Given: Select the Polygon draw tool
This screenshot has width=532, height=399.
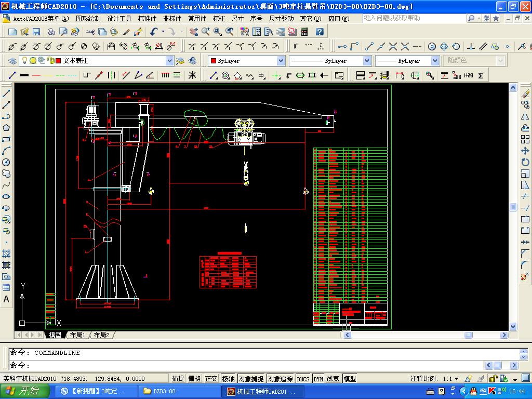Looking at the screenshot, I should click(6, 128).
